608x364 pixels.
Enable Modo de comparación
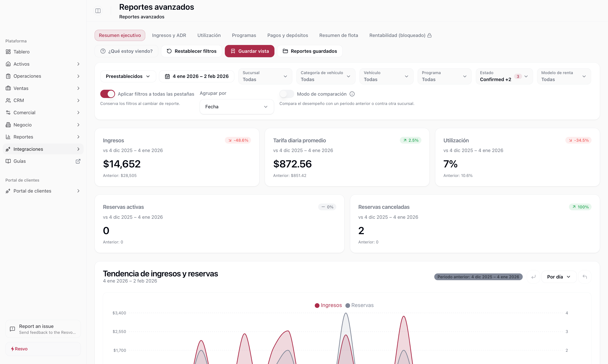click(286, 94)
